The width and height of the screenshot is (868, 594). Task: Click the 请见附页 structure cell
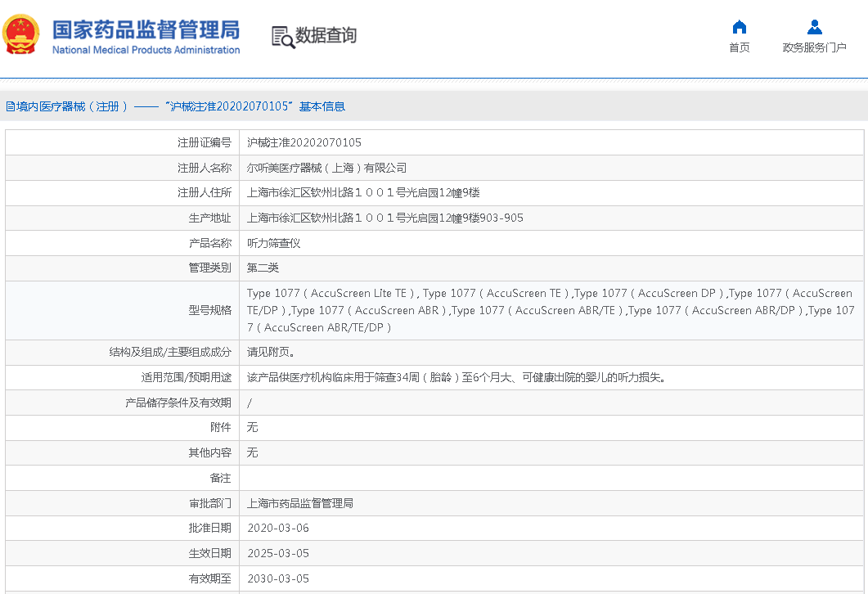[x=271, y=353]
